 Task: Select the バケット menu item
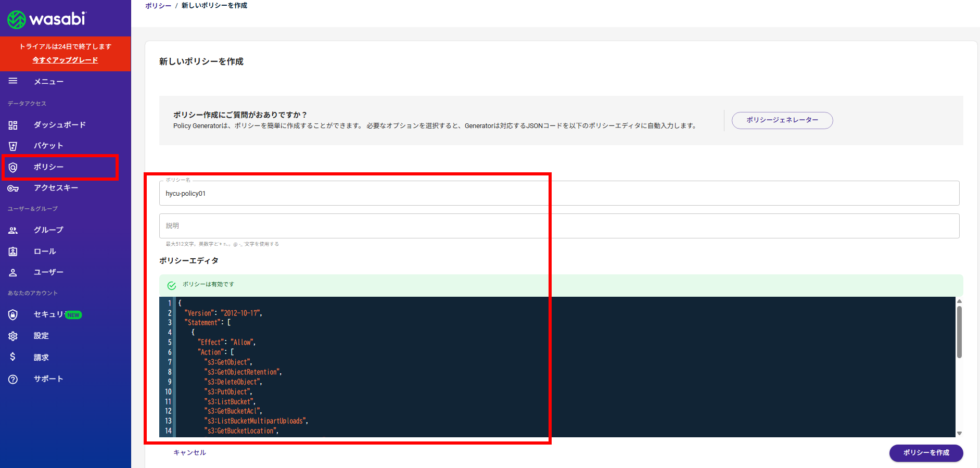point(48,146)
